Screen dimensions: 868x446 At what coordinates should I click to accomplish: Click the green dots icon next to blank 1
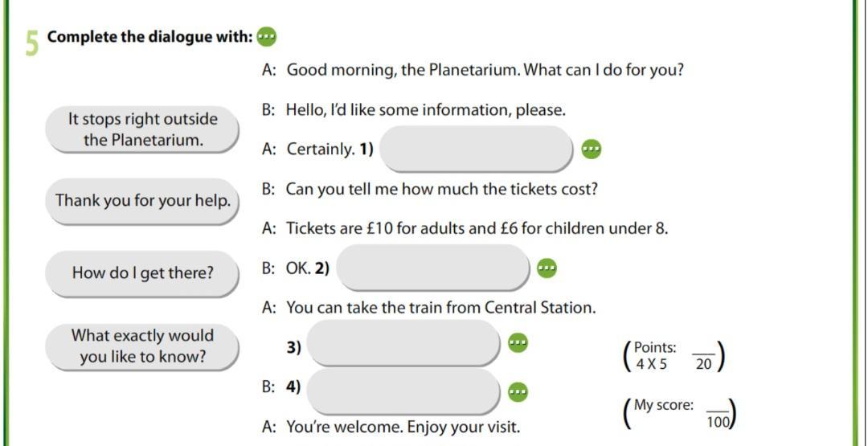point(592,149)
